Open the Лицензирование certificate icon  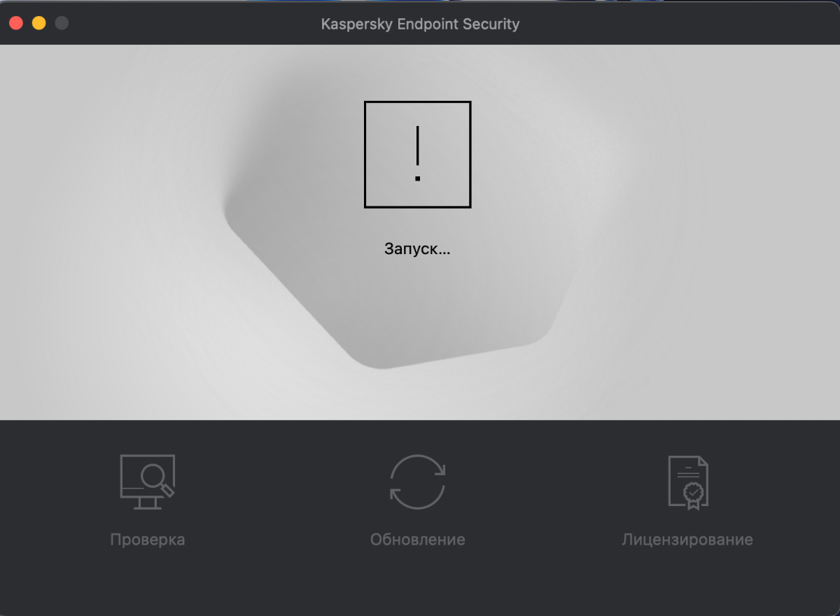click(x=687, y=483)
